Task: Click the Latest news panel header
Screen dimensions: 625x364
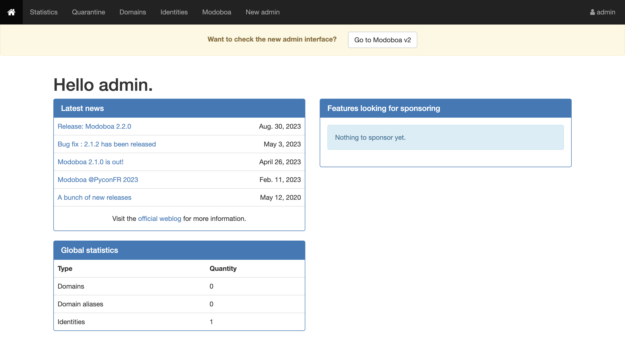Action: coord(179,108)
